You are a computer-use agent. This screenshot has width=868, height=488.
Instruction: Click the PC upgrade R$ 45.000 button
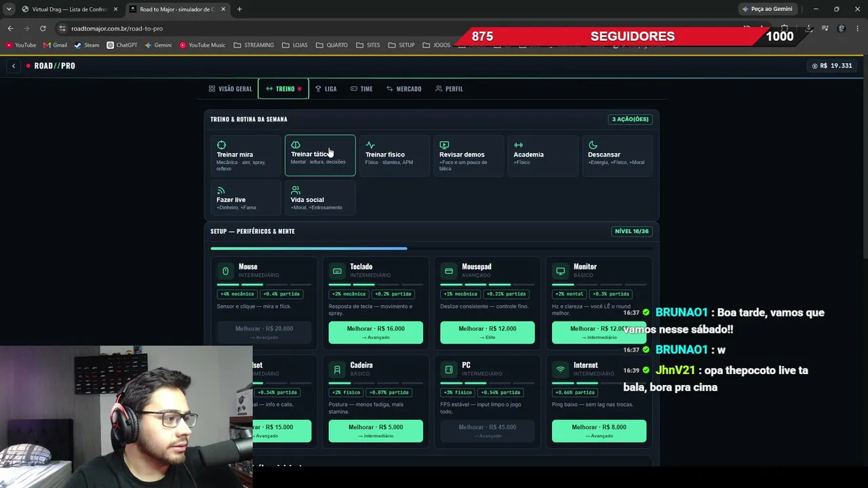(x=488, y=431)
